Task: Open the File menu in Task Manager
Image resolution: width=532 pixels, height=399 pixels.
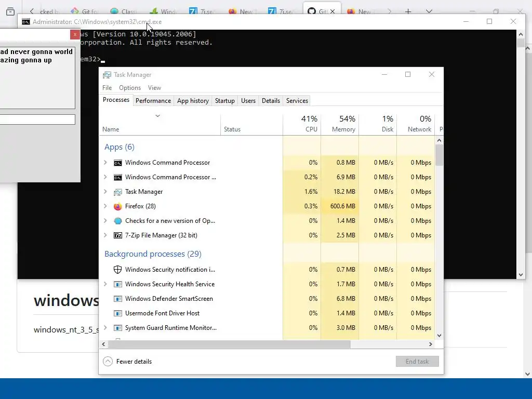Action: [107, 88]
